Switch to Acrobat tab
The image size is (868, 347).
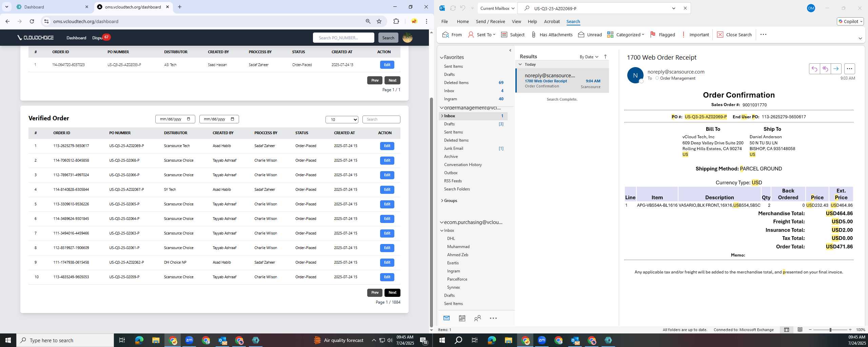552,21
